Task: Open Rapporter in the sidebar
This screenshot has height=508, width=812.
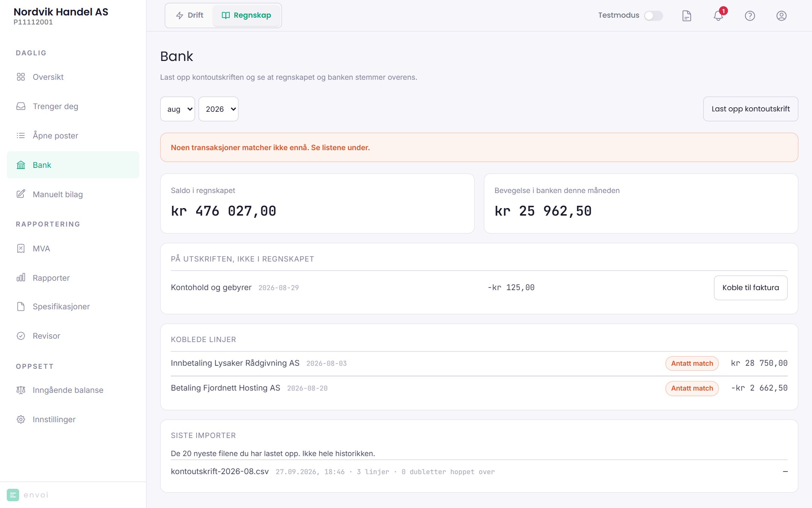Action: click(x=73, y=278)
